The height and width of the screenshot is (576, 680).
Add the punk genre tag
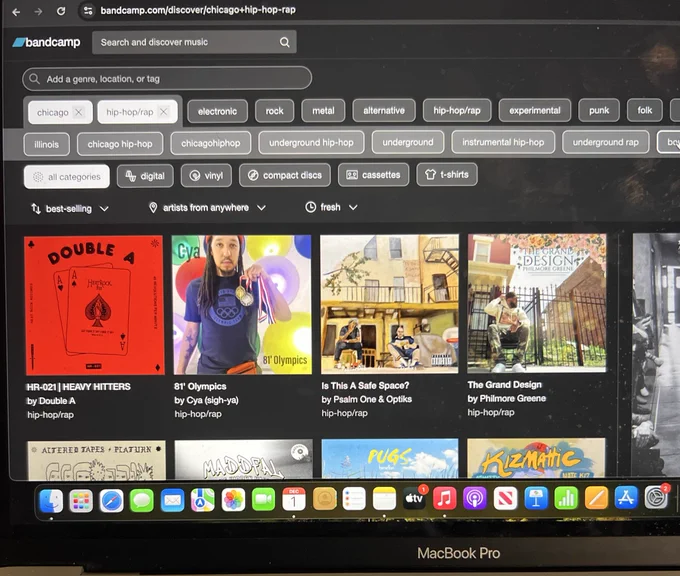[599, 110]
